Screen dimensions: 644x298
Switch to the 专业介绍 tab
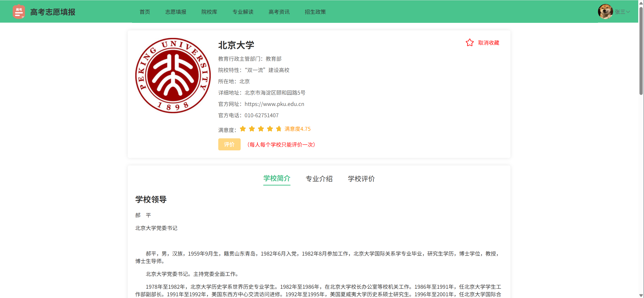319,179
